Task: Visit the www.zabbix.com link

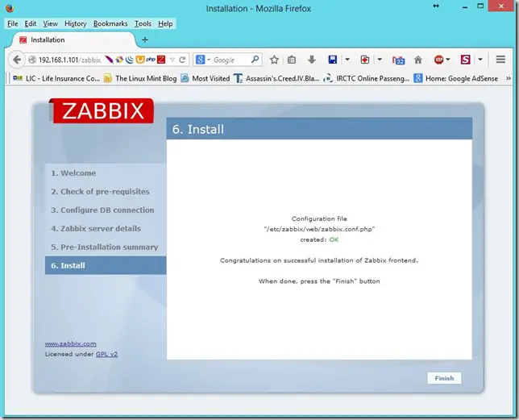Action: (70, 344)
